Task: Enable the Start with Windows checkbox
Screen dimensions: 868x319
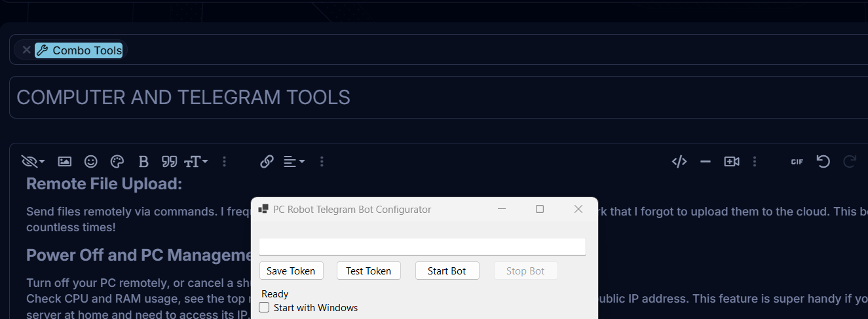Action: pos(265,307)
